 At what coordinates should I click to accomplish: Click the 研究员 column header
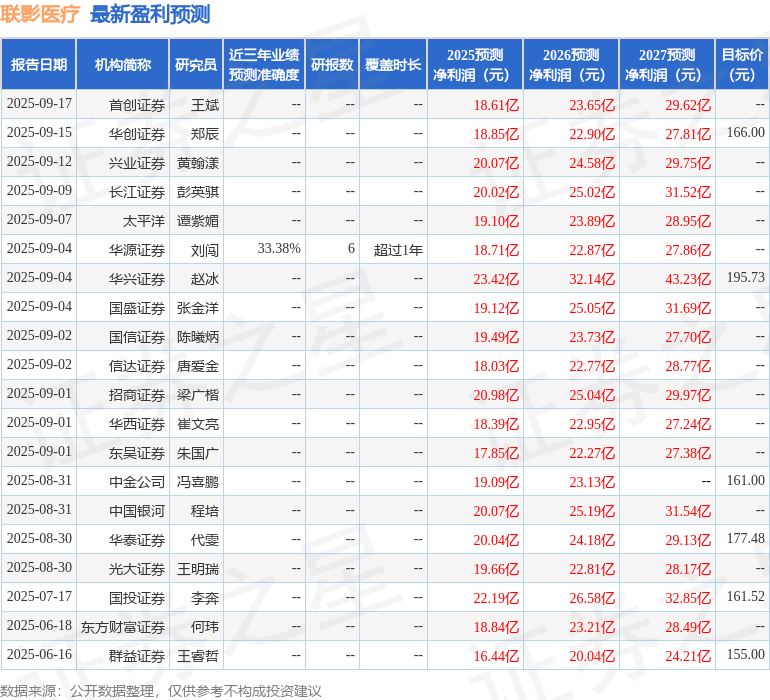click(x=195, y=65)
